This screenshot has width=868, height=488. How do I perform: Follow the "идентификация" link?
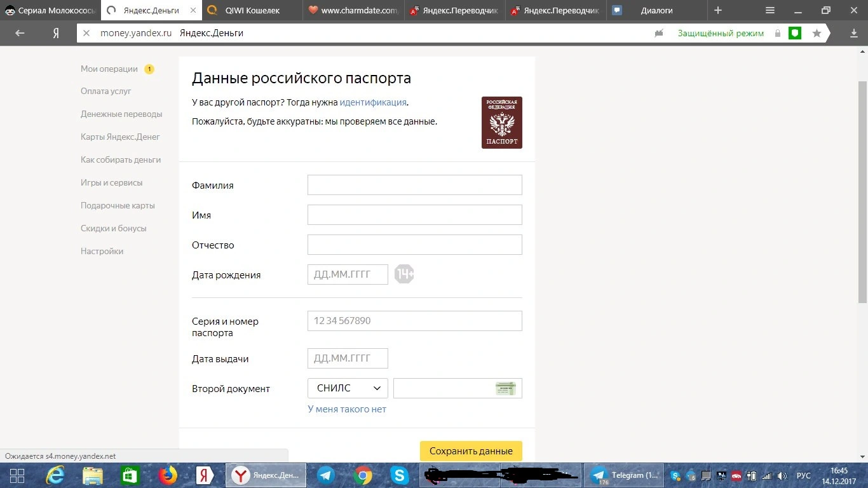click(373, 102)
